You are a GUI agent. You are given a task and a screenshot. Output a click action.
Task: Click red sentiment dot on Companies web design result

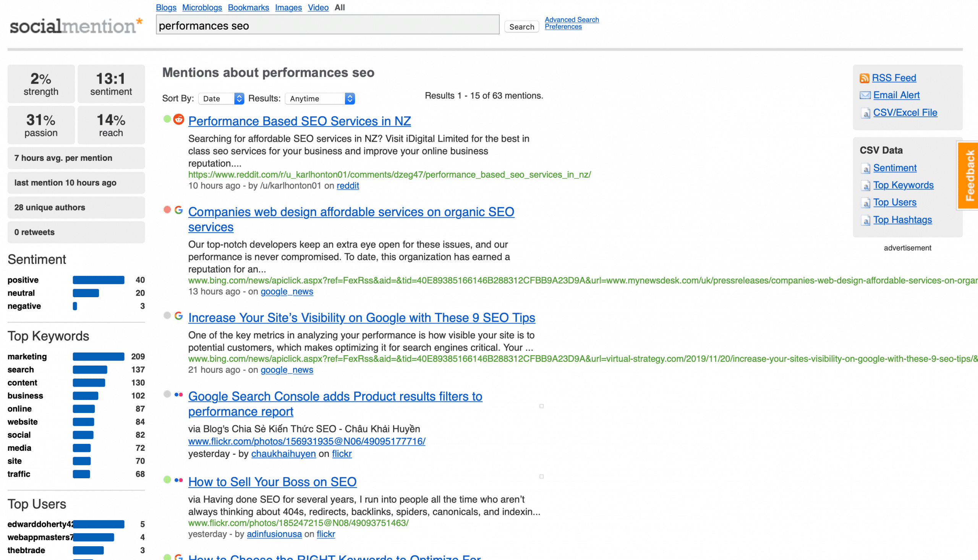point(167,210)
